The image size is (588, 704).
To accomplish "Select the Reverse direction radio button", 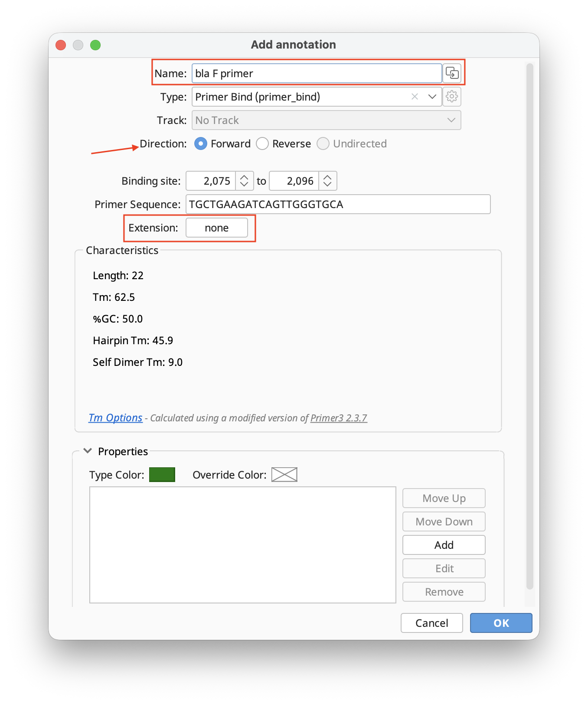I will 262,143.
